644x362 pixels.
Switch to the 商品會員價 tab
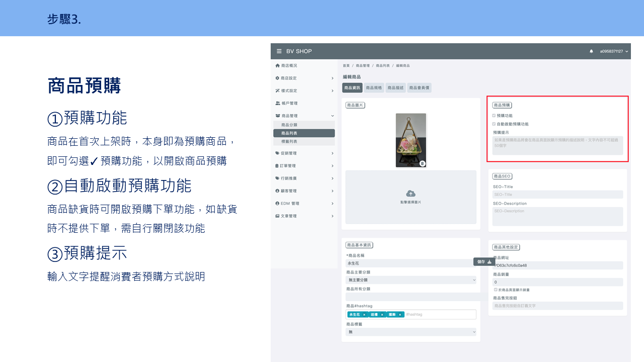[x=419, y=87]
